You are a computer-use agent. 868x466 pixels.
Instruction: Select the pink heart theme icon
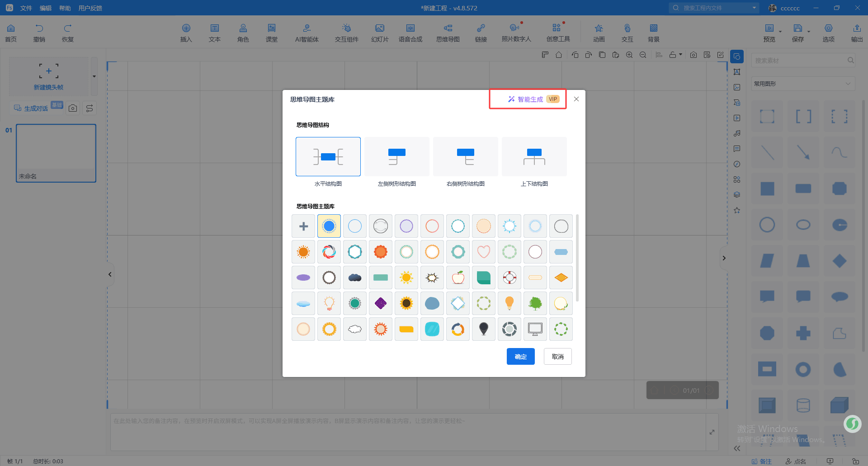click(x=484, y=252)
